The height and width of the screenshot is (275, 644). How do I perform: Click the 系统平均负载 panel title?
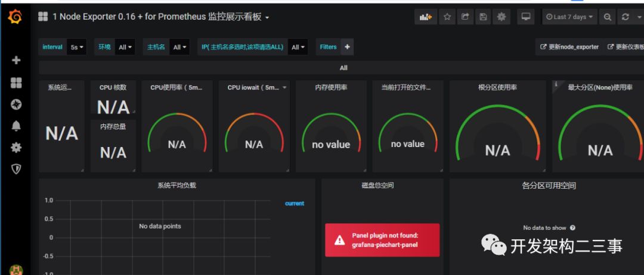click(x=177, y=185)
